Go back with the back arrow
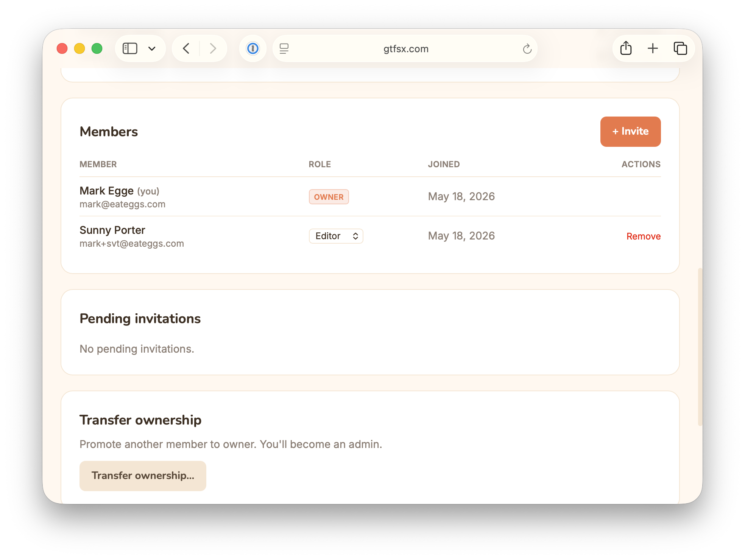 point(186,48)
